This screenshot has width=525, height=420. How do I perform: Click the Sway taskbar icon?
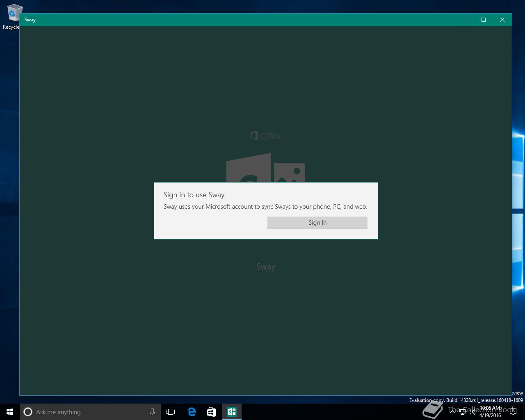pos(231,412)
